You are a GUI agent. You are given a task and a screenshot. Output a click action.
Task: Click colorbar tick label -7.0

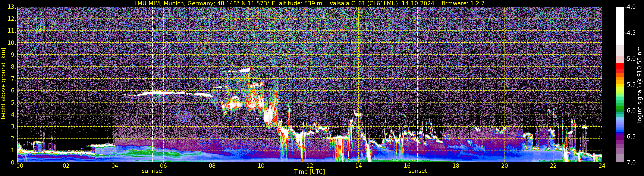tap(630, 163)
